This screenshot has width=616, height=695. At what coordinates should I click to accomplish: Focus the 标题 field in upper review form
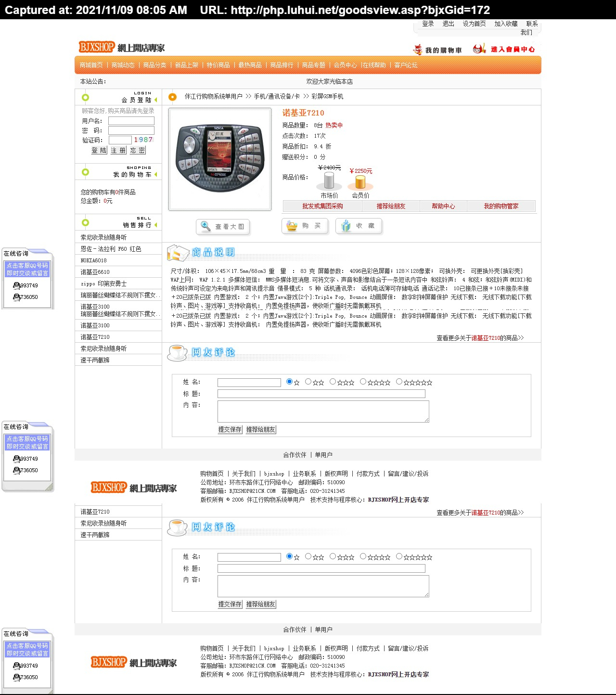point(321,394)
